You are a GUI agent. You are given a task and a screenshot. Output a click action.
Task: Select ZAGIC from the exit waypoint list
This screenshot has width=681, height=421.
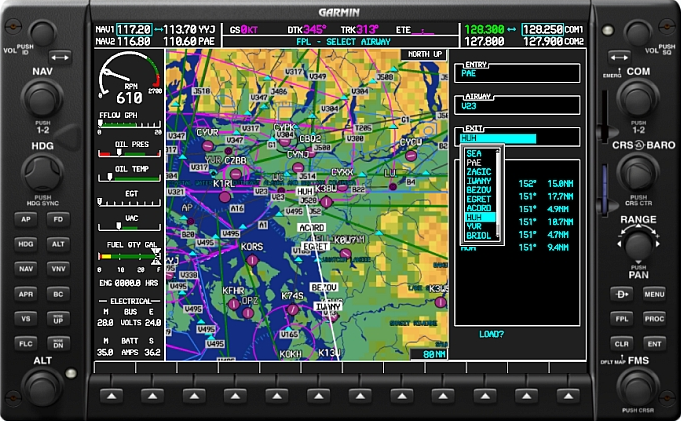coord(479,171)
